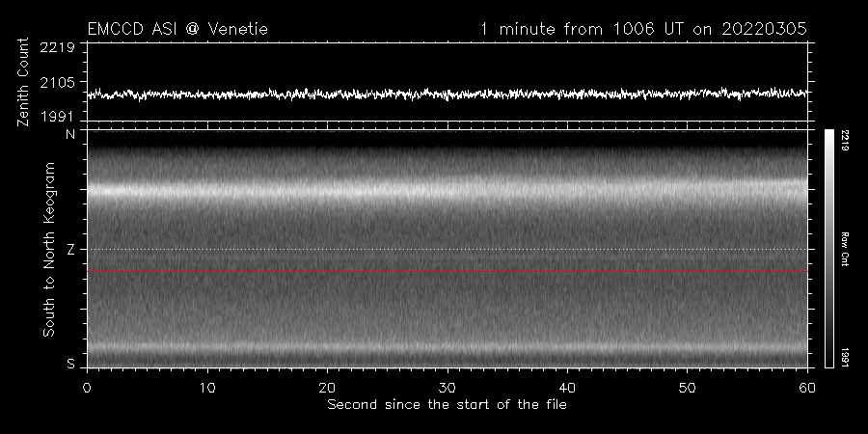Click the 10 second tick label

click(x=207, y=388)
